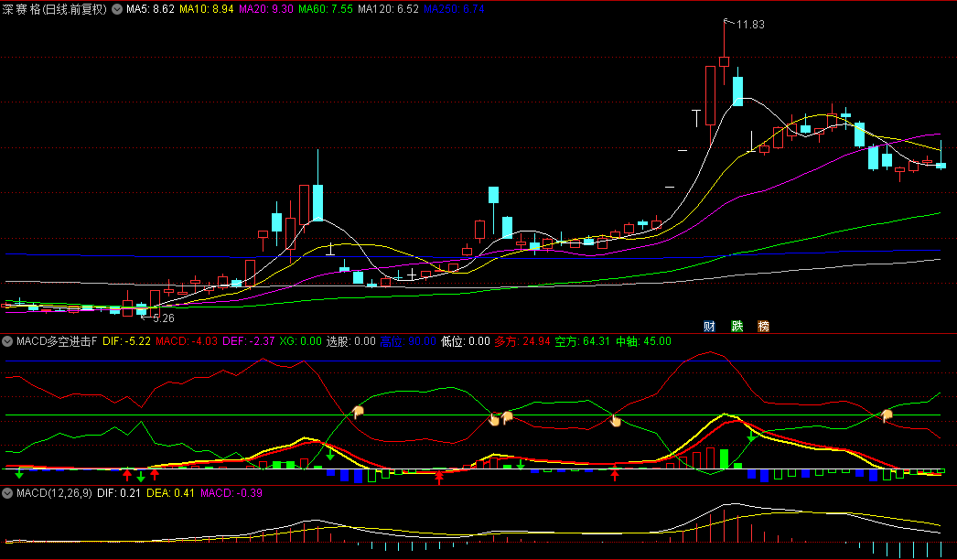This screenshot has height=560, width=957.
Task: Click the 11.83 high price marker
Action: pyautogui.click(x=749, y=24)
